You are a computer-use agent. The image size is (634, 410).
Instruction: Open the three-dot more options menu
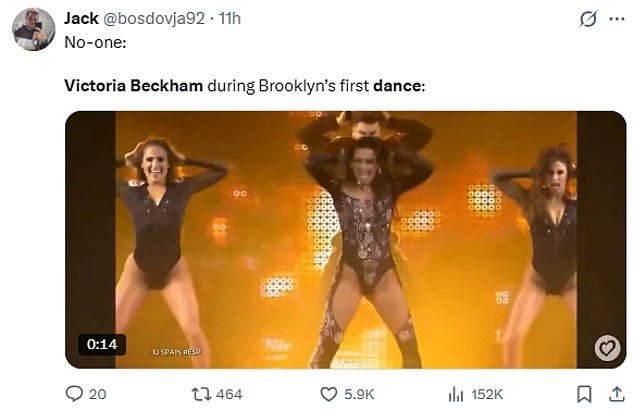click(616, 19)
